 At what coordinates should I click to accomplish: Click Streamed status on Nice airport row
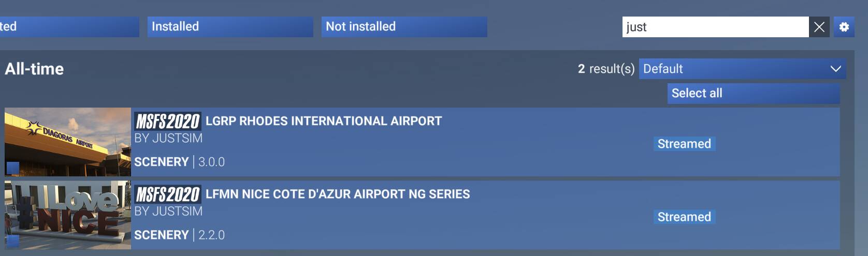coord(684,217)
